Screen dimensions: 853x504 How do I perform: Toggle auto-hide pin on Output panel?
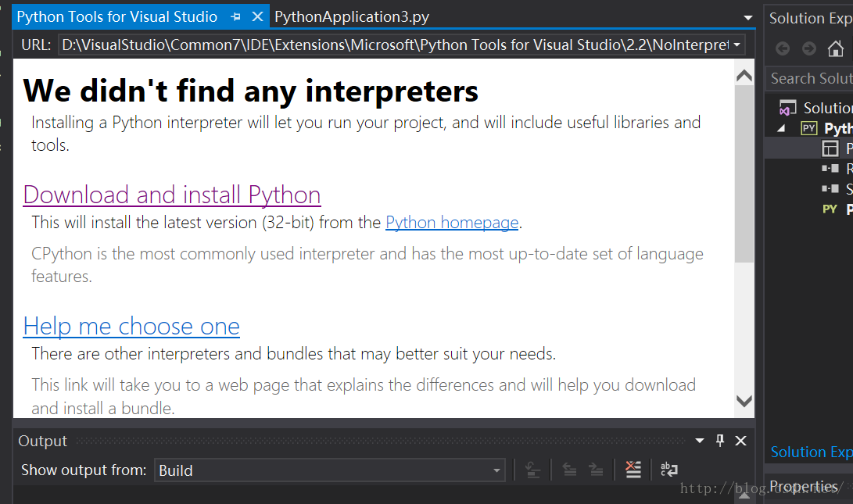[x=720, y=441]
